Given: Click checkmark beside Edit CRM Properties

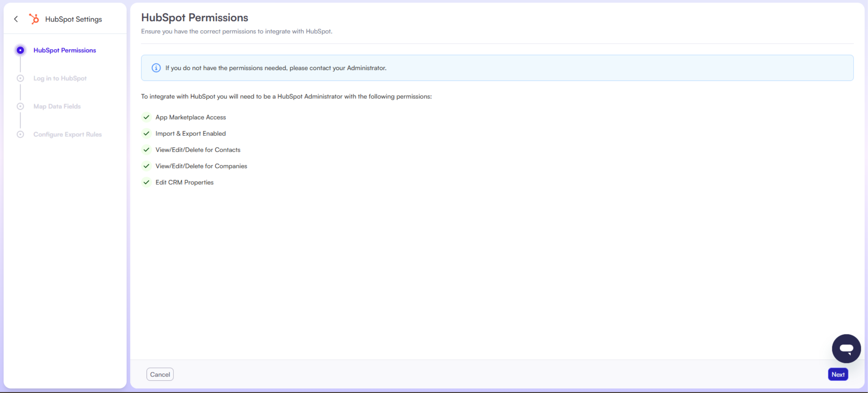Looking at the screenshot, I should 146,182.
